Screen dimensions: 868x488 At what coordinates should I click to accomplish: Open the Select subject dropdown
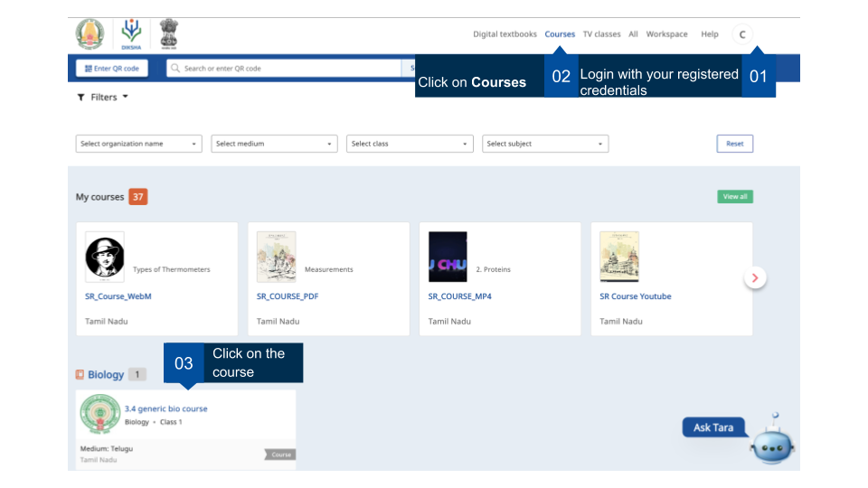(545, 144)
